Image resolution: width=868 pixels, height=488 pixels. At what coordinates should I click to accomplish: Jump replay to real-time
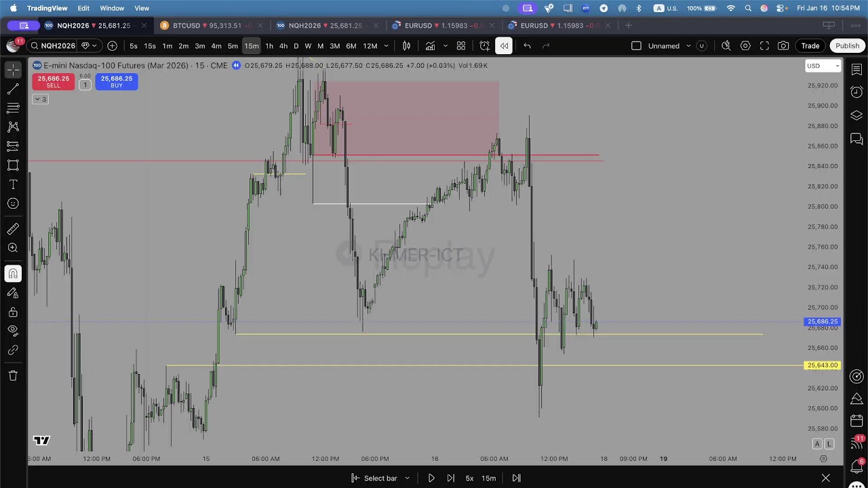coord(516,478)
